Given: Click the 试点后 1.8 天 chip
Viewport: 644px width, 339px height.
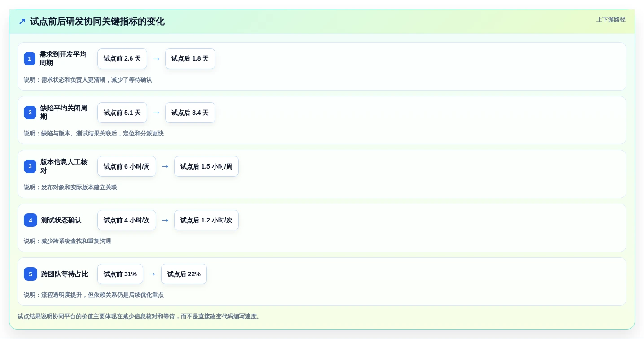Looking at the screenshot, I should pos(190,59).
